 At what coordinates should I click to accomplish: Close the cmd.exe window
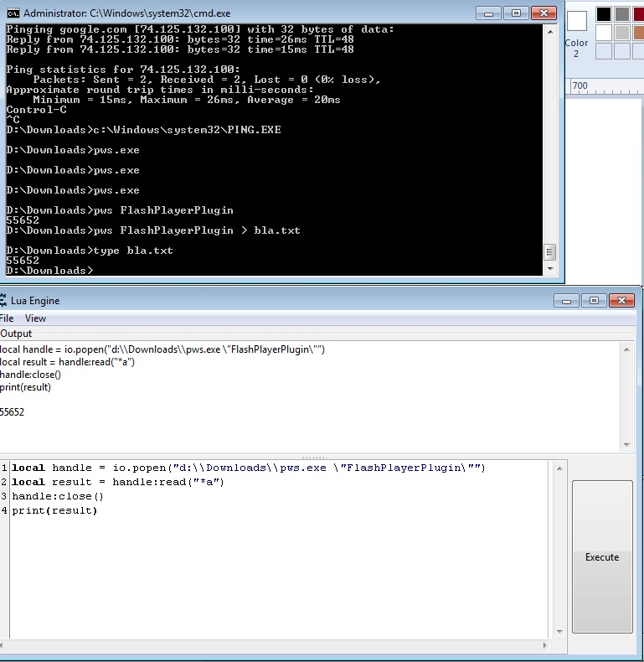point(542,13)
